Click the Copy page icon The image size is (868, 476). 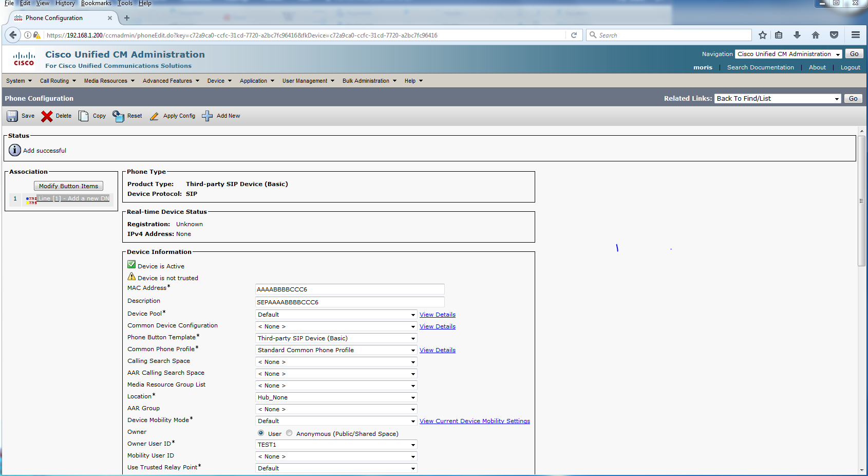84,116
